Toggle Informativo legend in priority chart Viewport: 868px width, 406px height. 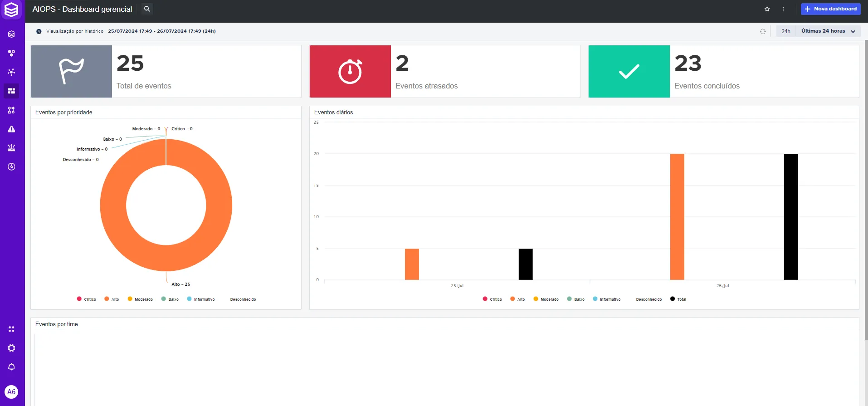(201, 299)
